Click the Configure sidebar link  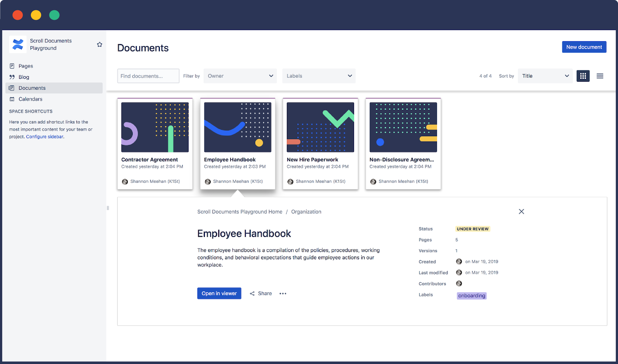point(45,137)
